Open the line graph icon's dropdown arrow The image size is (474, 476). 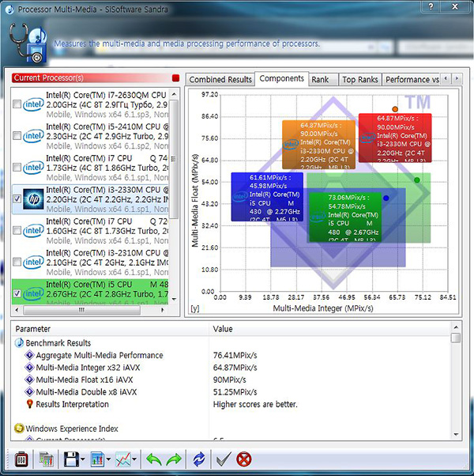pyautogui.click(x=134, y=459)
